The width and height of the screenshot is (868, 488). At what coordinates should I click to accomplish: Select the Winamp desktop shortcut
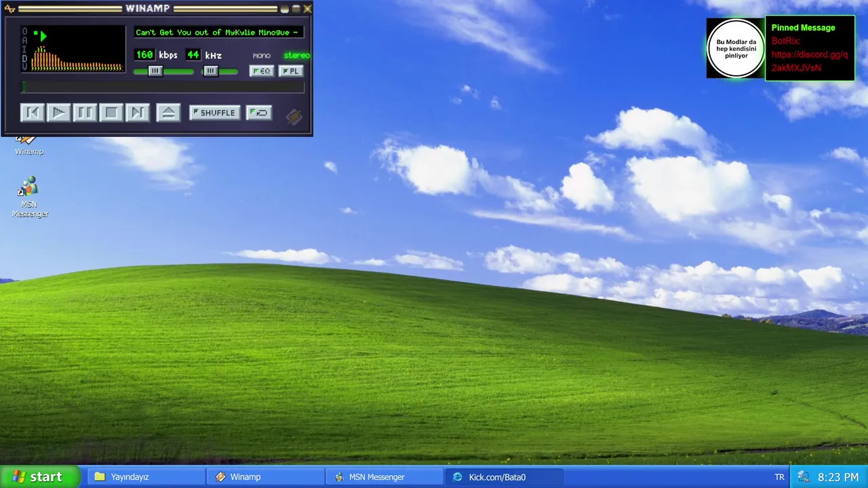coord(29,146)
